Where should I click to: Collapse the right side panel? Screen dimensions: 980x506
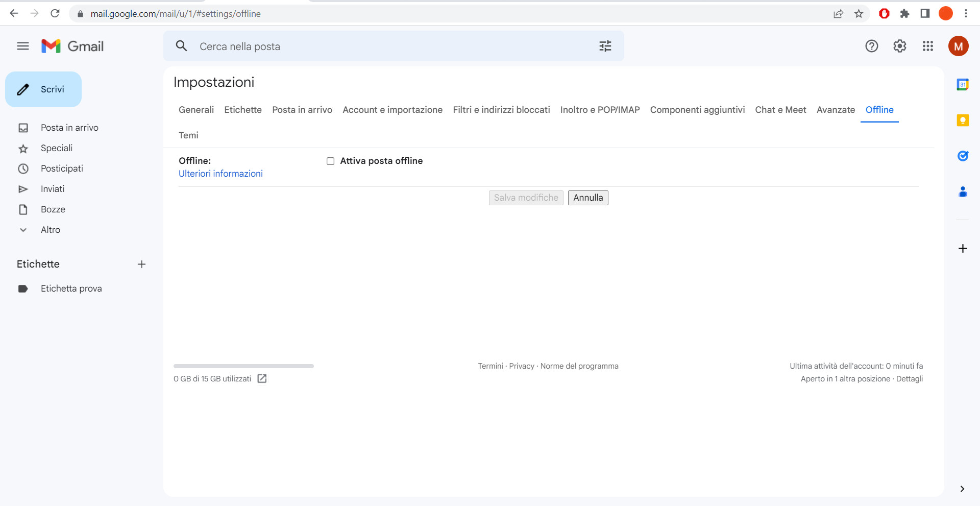pos(963,489)
